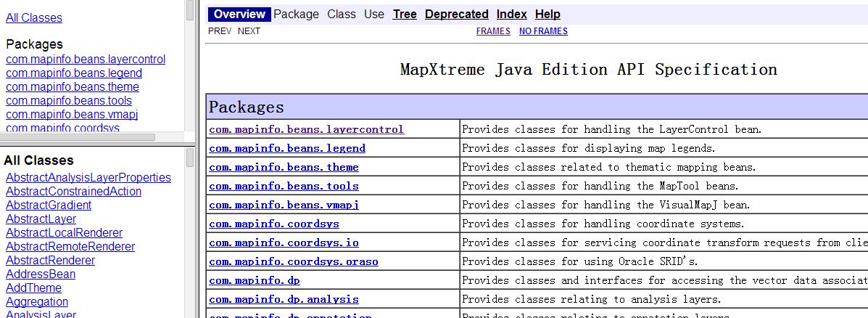868x318 pixels.
Task: Open the Index navigation link
Action: (511, 15)
